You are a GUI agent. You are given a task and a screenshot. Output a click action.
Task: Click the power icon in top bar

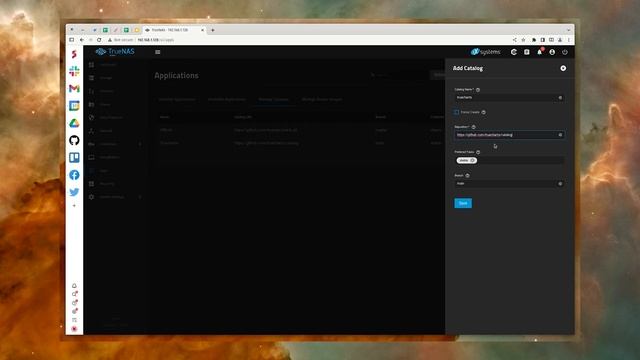(x=565, y=52)
